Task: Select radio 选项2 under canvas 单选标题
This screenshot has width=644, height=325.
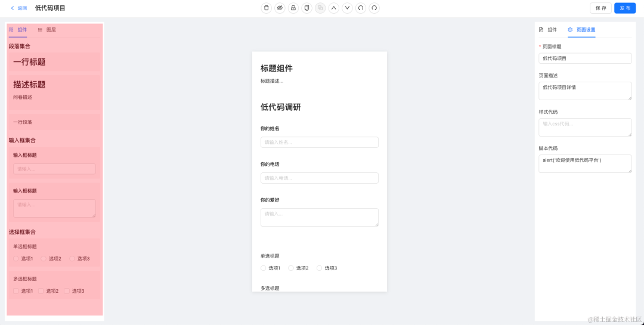Action: 291,268
